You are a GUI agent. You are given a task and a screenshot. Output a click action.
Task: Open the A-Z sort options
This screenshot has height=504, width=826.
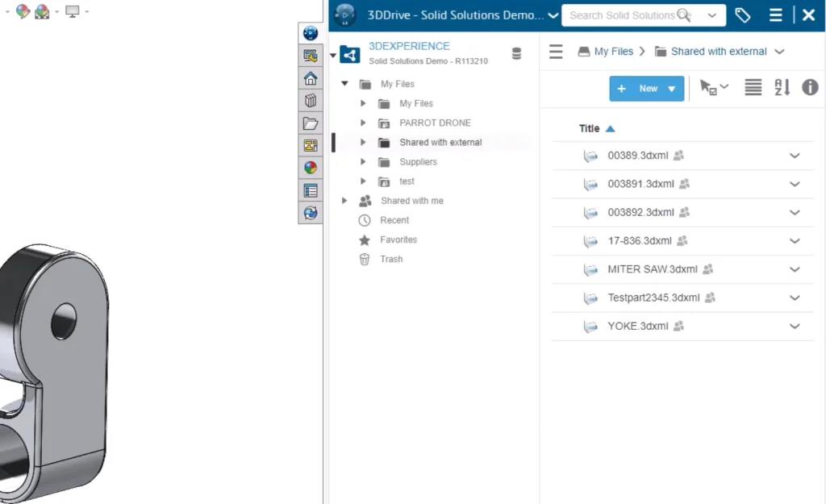[x=782, y=87]
